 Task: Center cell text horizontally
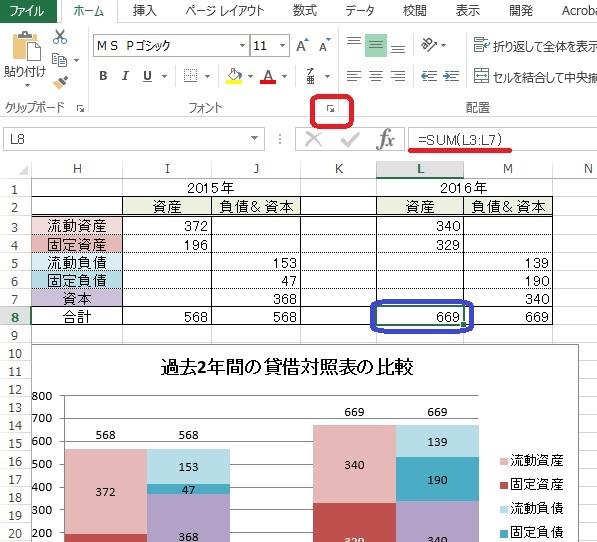376,76
